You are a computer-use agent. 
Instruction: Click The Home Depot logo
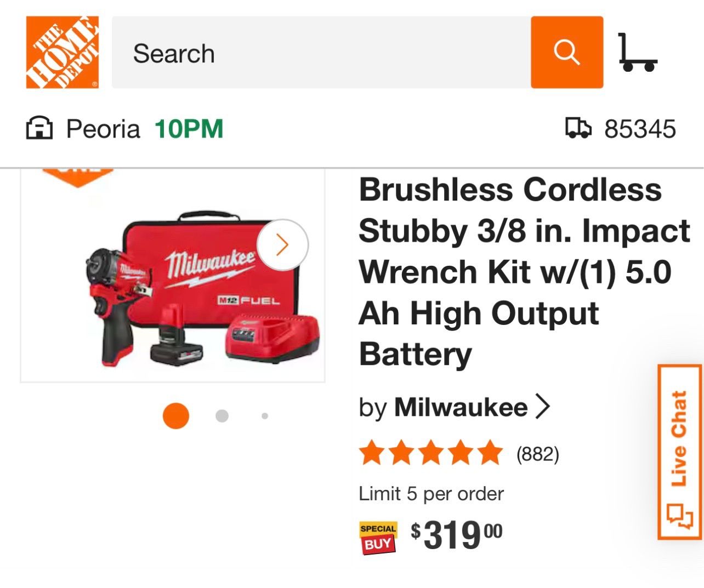click(x=63, y=52)
